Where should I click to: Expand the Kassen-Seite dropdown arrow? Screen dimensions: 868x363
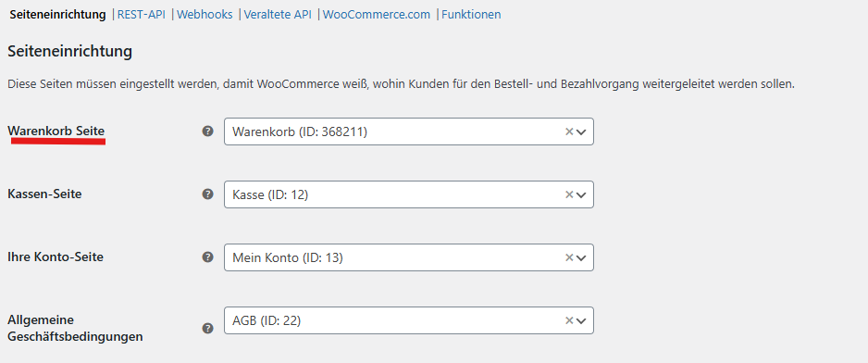[581, 194]
